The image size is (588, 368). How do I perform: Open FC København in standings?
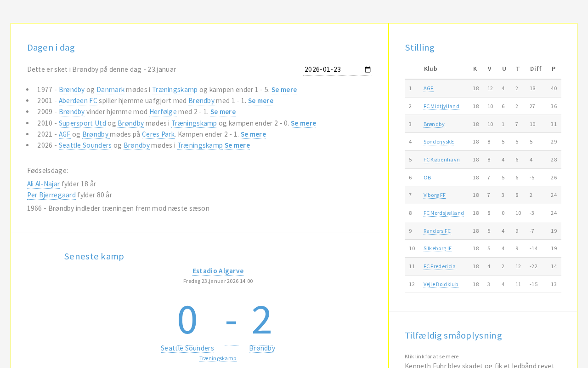[x=441, y=160]
